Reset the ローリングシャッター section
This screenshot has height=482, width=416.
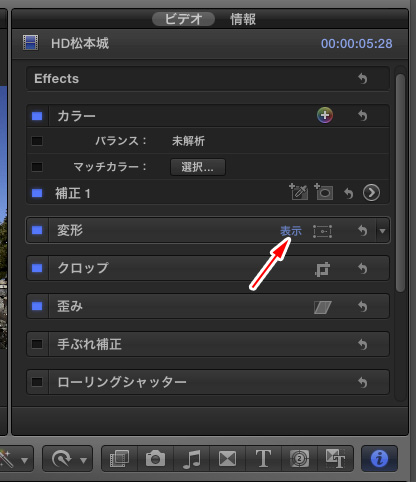click(363, 382)
